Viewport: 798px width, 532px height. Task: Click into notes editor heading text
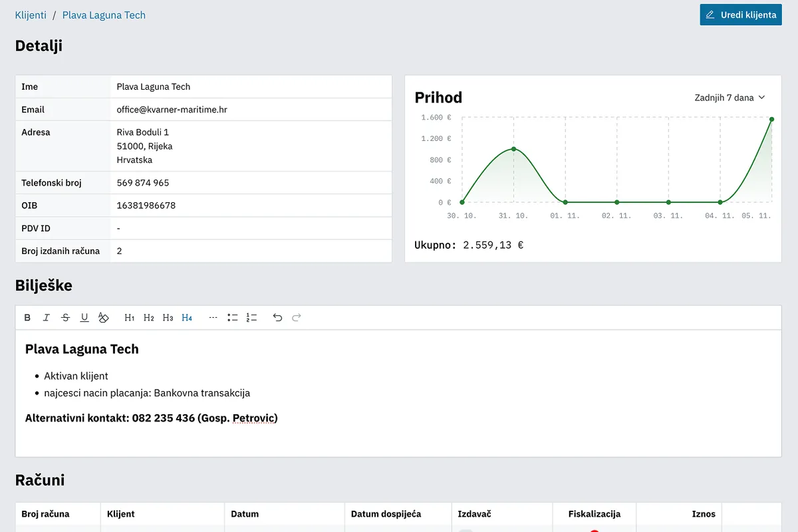point(82,349)
